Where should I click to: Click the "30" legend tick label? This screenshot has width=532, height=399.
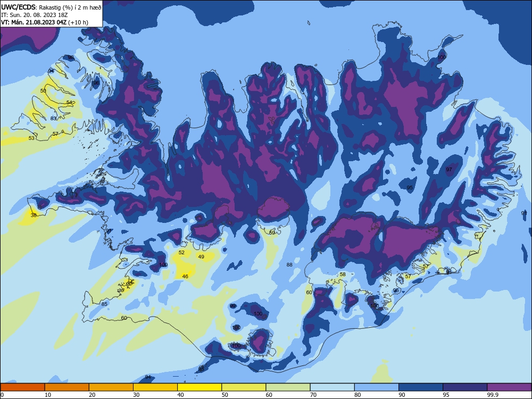click(x=136, y=395)
